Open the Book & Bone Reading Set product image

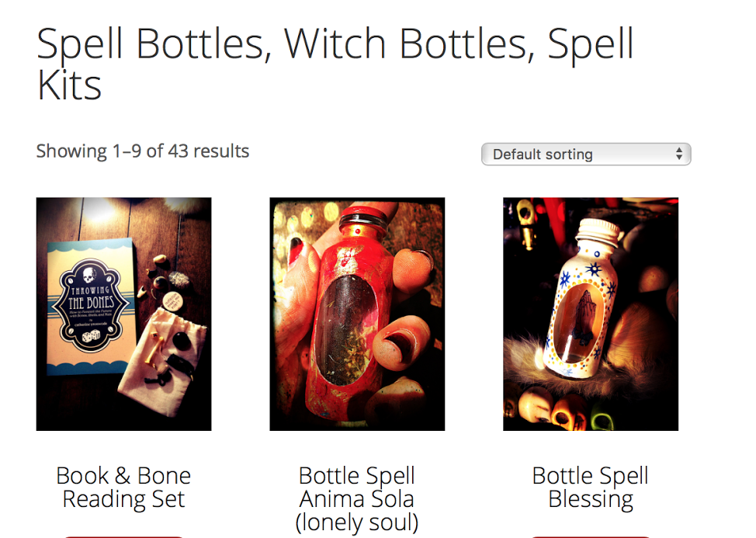(x=124, y=314)
